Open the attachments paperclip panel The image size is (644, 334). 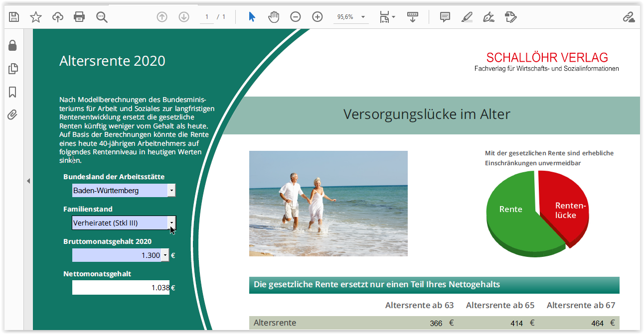pos(13,115)
